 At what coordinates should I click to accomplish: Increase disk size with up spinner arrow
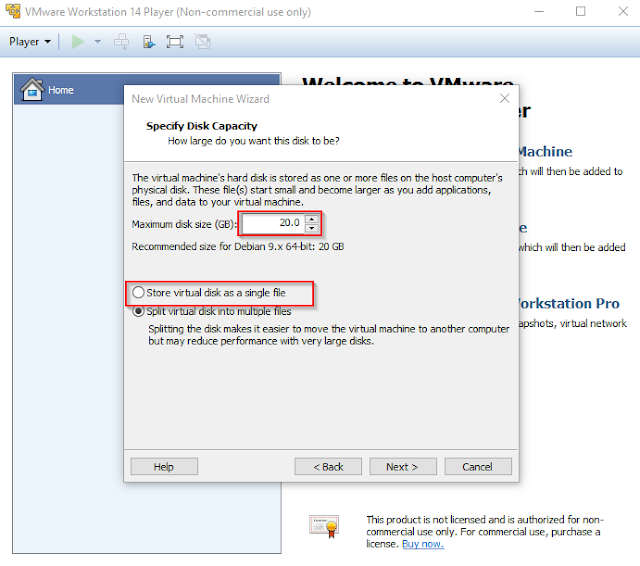[311, 219]
